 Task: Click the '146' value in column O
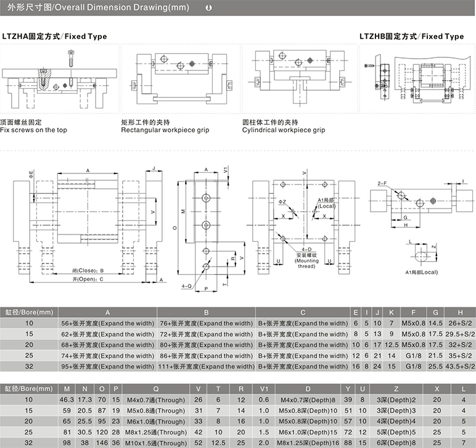102,443
